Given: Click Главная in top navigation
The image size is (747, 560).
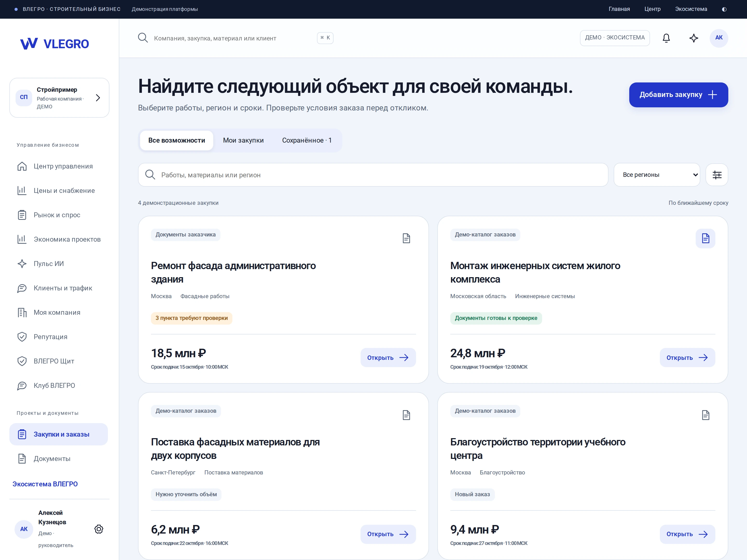Looking at the screenshot, I should pyautogui.click(x=619, y=9).
